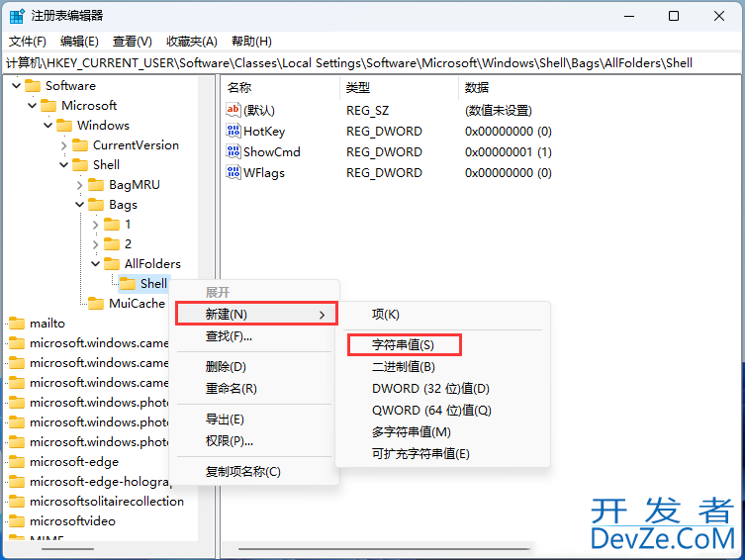Create new 可扩充字符串值(E)
The height and width of the screenshot is (560, 745).
click(x=443, y=454)
